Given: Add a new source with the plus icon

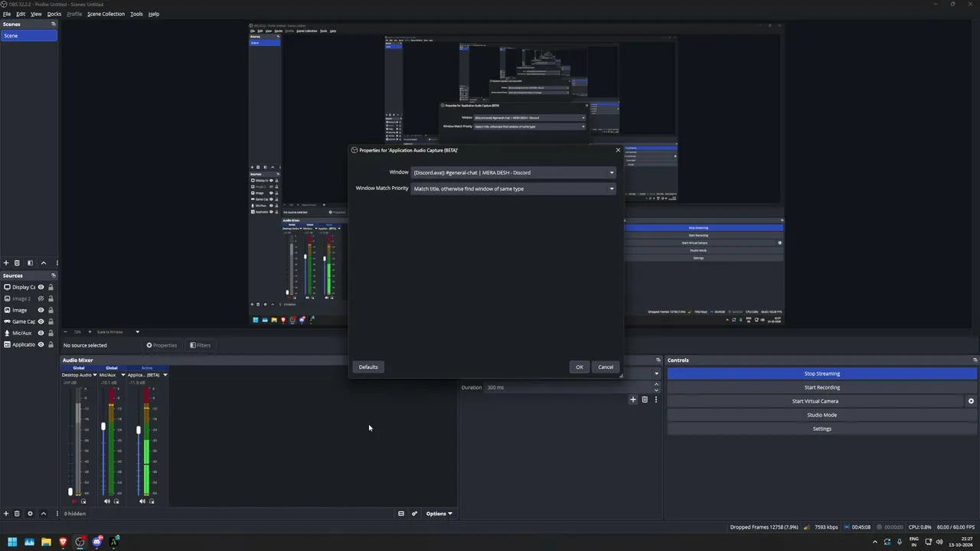Looking at the screenshot, I should [x=5, y=514].
